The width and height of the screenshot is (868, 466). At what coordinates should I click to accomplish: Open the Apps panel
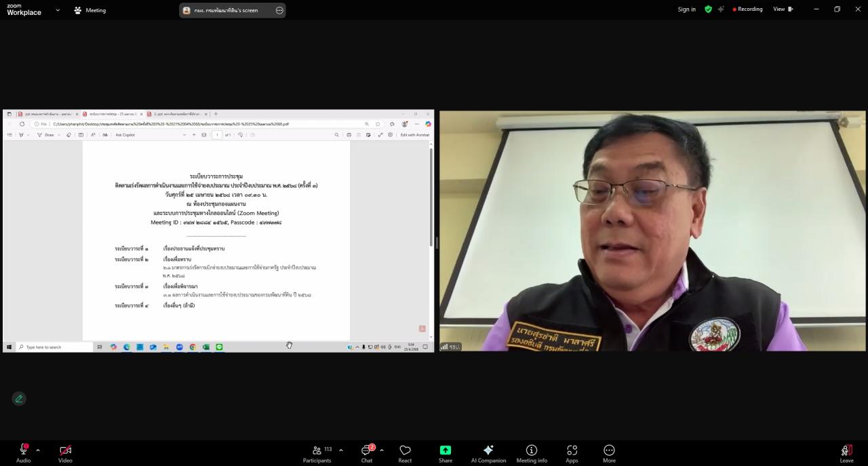[x=572, y=453]
